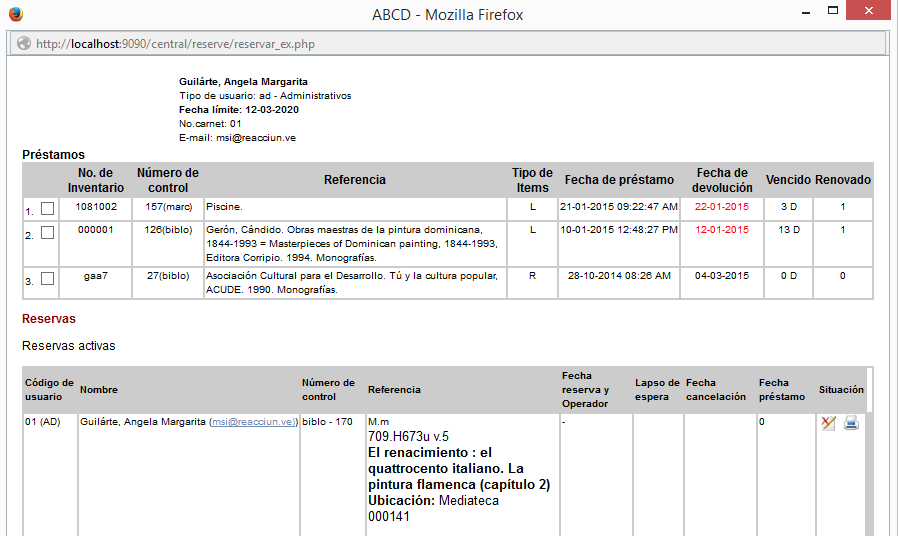The height and width of the screenshot is (536, 898).
Task: Click the Fecha de devolución column header
Action: point(722,180)
